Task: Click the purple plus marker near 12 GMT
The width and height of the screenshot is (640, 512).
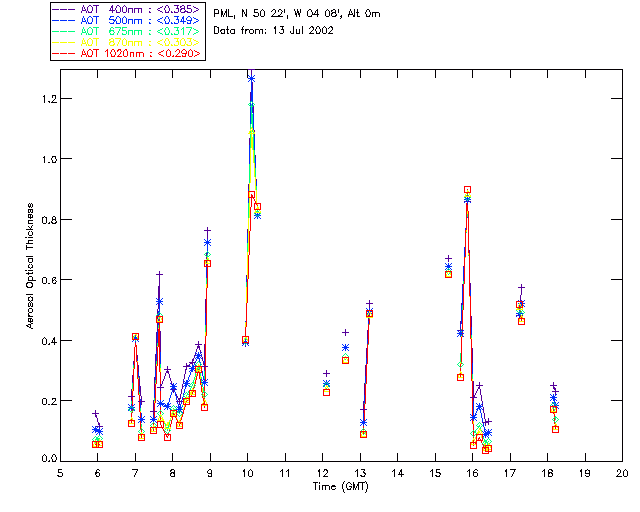Action: coord(326,373)
